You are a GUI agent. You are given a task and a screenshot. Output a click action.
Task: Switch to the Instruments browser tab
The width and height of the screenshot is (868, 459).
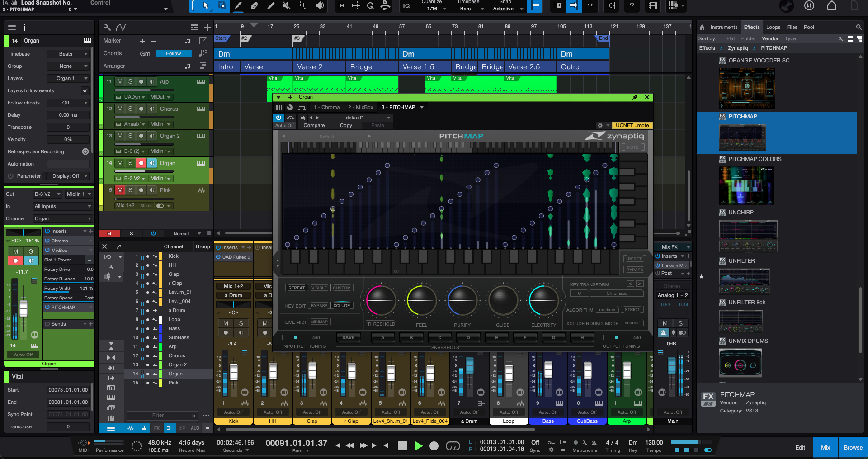point(724,27)
